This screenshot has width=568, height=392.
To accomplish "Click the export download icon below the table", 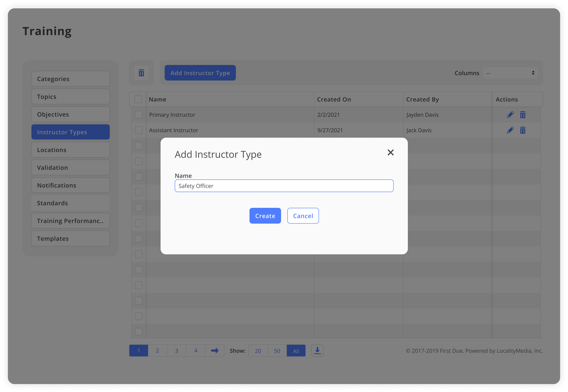I will pyautogui.click(x=317, y=351).
